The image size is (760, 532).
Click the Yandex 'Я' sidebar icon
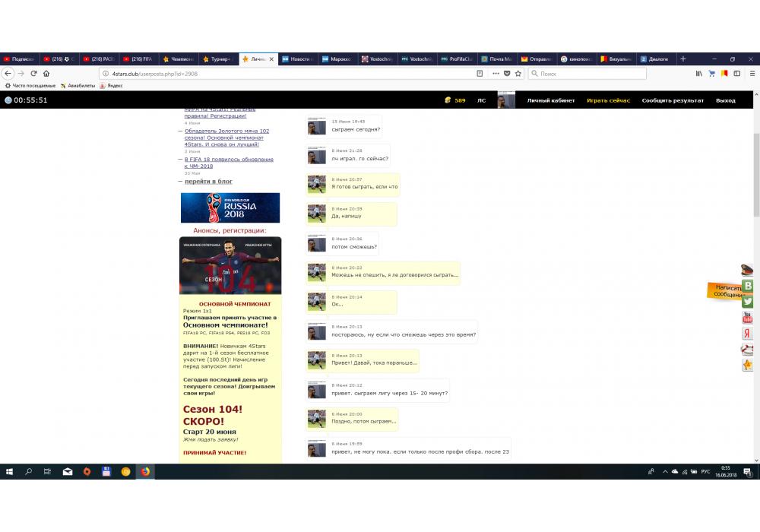pyautogui.click(x=748, y=334)
